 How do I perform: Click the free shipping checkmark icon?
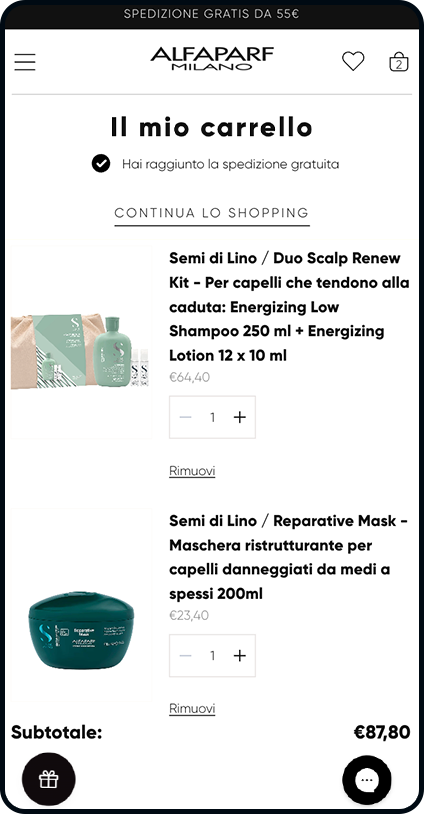tap(101, 164)
